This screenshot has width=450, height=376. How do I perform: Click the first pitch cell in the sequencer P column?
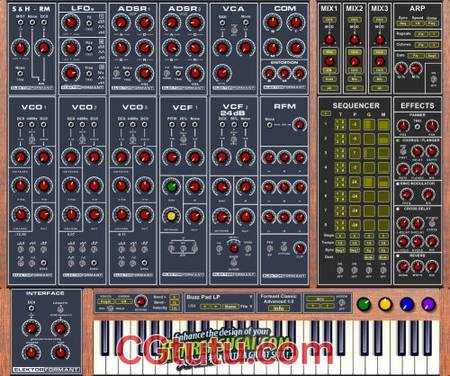pyautogui.click(x=355, y=125)
